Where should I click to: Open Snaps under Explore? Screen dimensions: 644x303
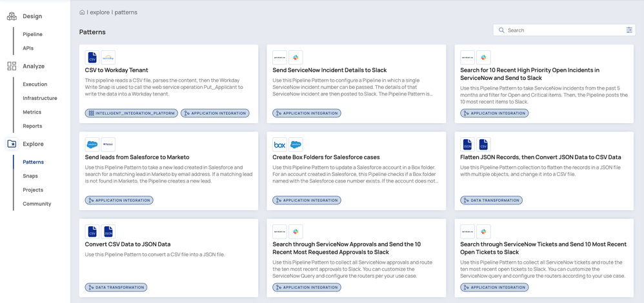tap(30, 176)
